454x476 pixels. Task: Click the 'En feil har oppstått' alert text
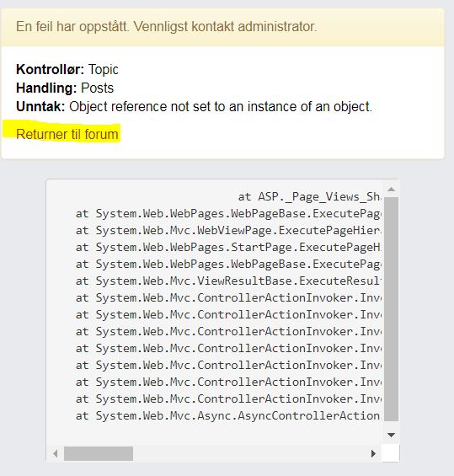pos(166,27)
